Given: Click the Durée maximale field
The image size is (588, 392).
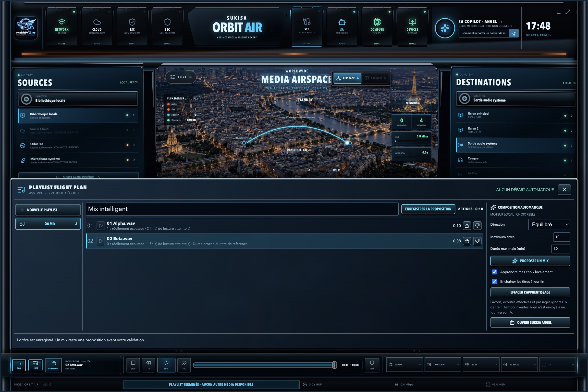Looking at the screenshot, I should pos(561,249).
